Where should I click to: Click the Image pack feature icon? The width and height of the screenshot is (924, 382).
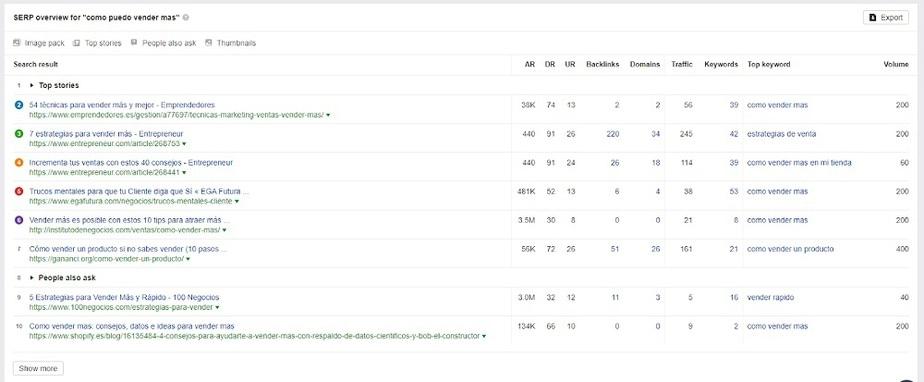16,43
